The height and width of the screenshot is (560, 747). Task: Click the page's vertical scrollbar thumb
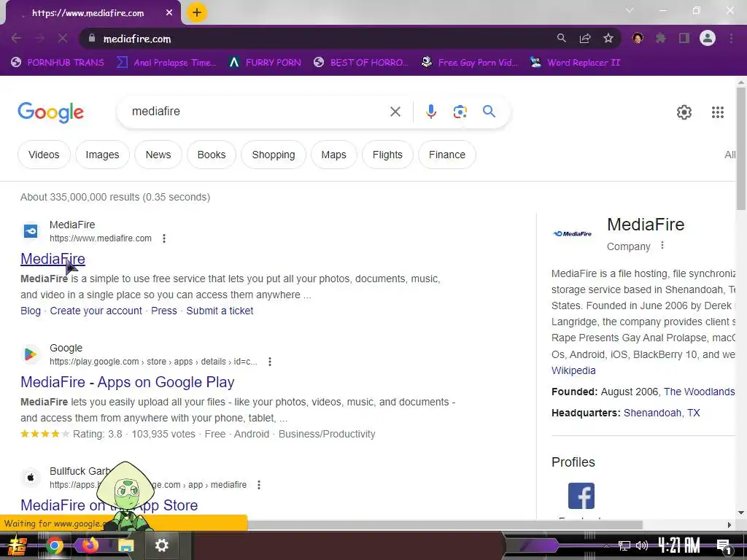pos(741,147)
